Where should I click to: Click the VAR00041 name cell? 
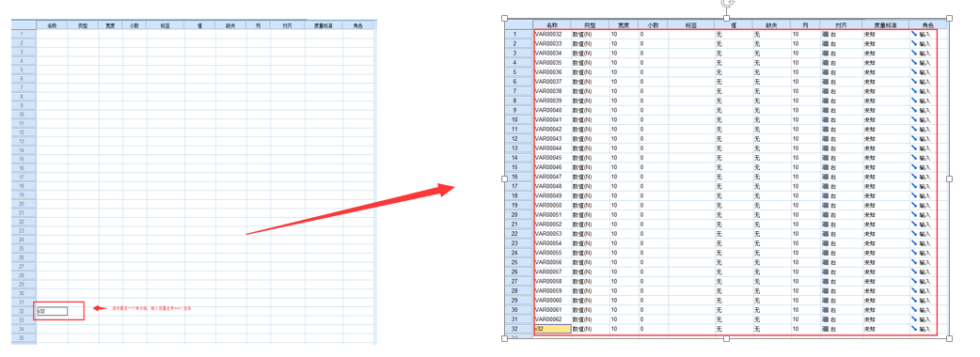tap(552, 120)
